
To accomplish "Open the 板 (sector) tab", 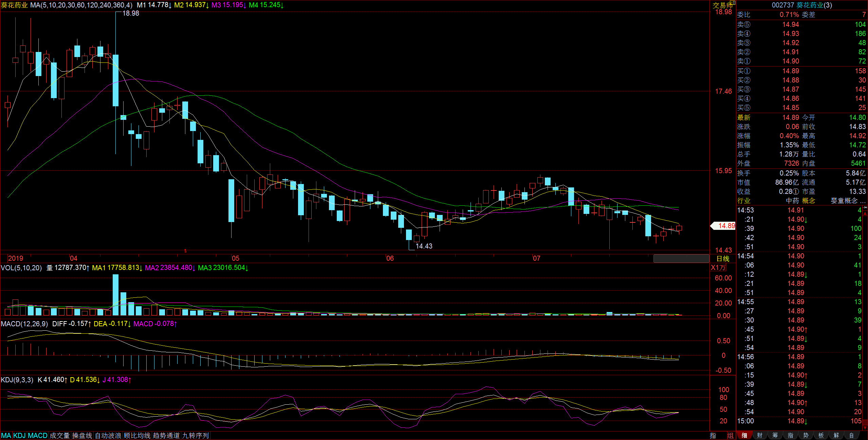I will (x=821, y=436).
